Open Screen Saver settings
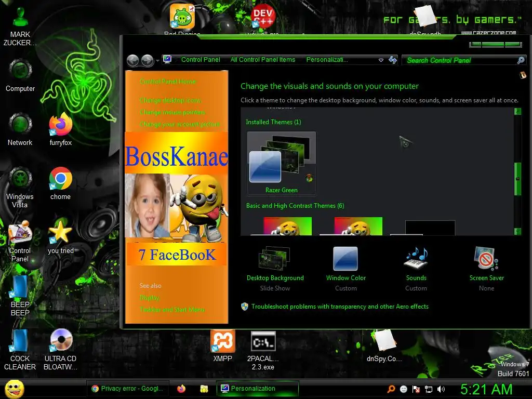Image resolution: width=532 pixels, height=399 pixels. (x=486, y=269)
